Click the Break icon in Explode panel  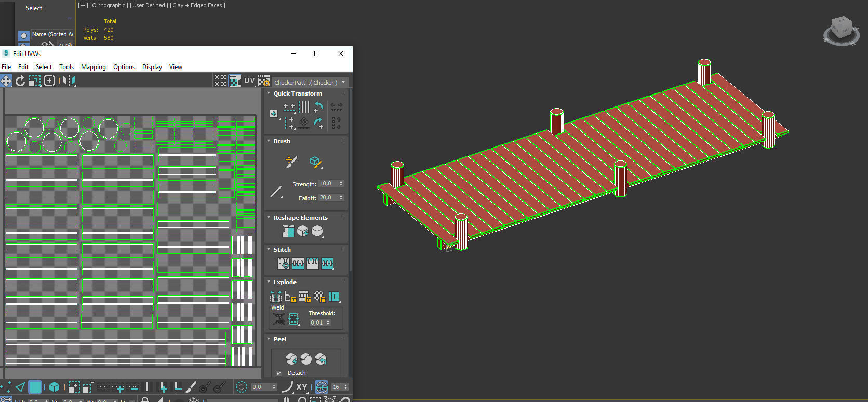click(276, 297)
